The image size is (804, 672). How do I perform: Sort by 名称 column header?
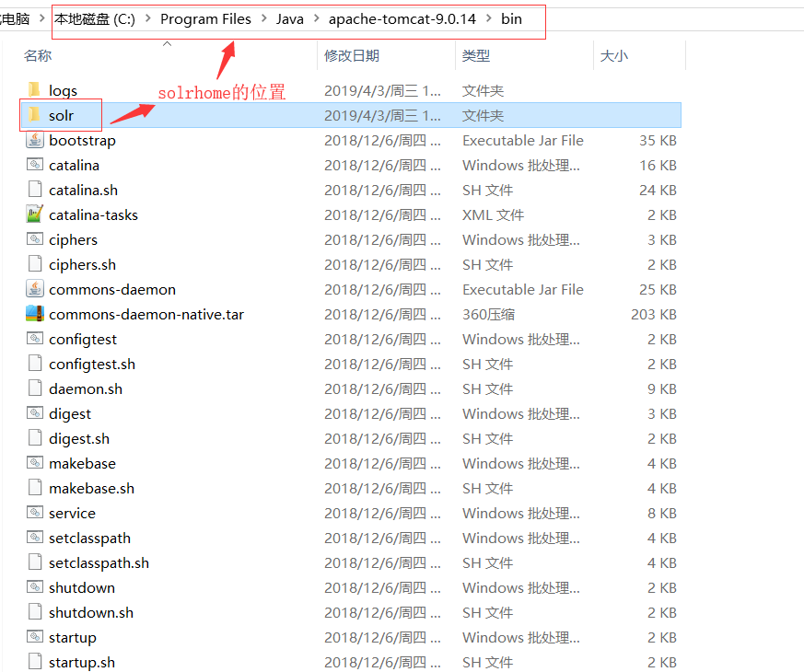click(x=38, y=55)
